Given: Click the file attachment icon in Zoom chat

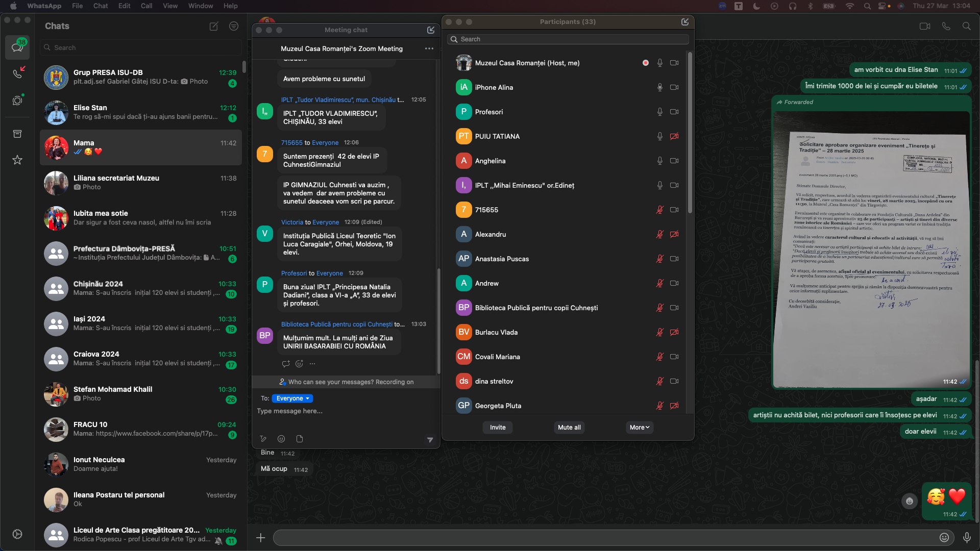Looking at the screenshot, I should (x=300, y=439).
